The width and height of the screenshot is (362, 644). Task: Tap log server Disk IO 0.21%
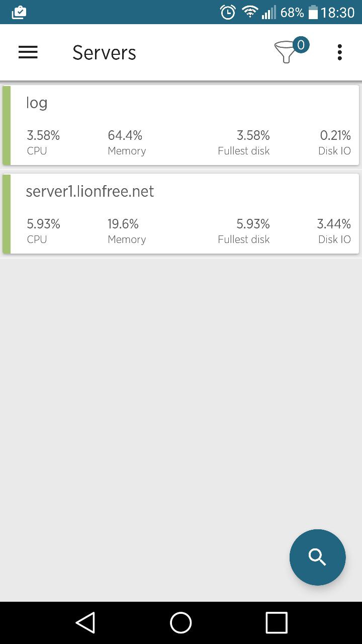coord(335,142)
